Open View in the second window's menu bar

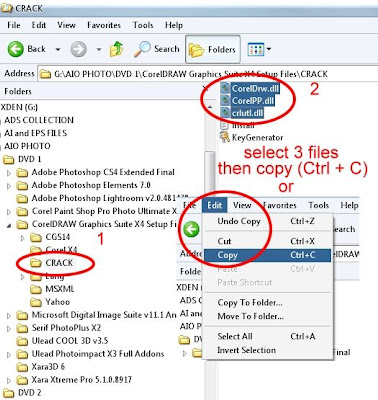point(242,205)
